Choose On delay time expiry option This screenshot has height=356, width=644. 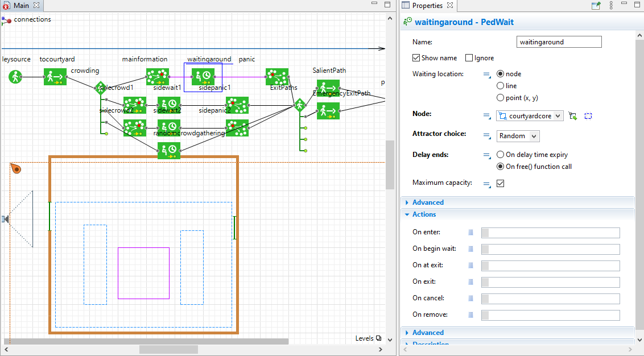click(500, 155)
